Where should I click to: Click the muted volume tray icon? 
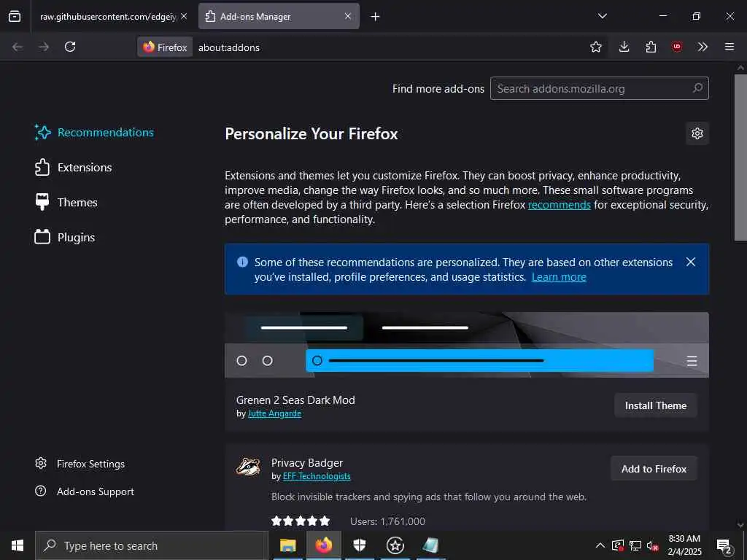coord(652,545)
